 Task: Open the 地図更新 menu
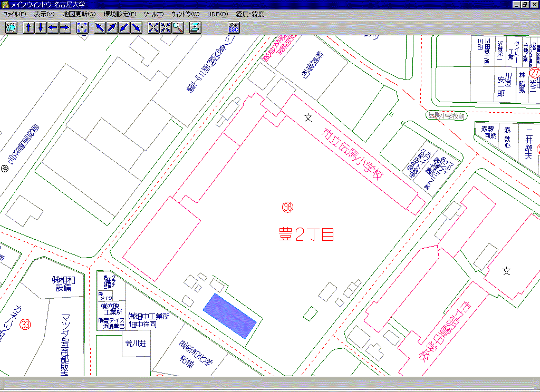point(79,14)
